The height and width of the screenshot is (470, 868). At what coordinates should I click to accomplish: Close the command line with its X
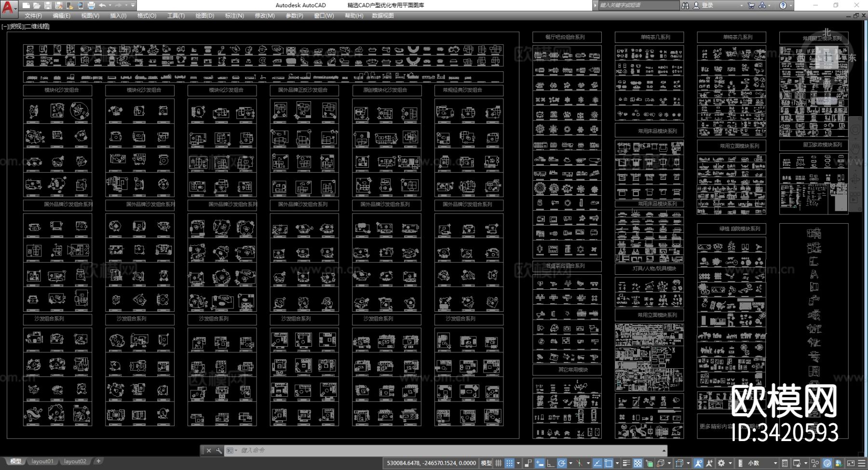coord(209,450)
